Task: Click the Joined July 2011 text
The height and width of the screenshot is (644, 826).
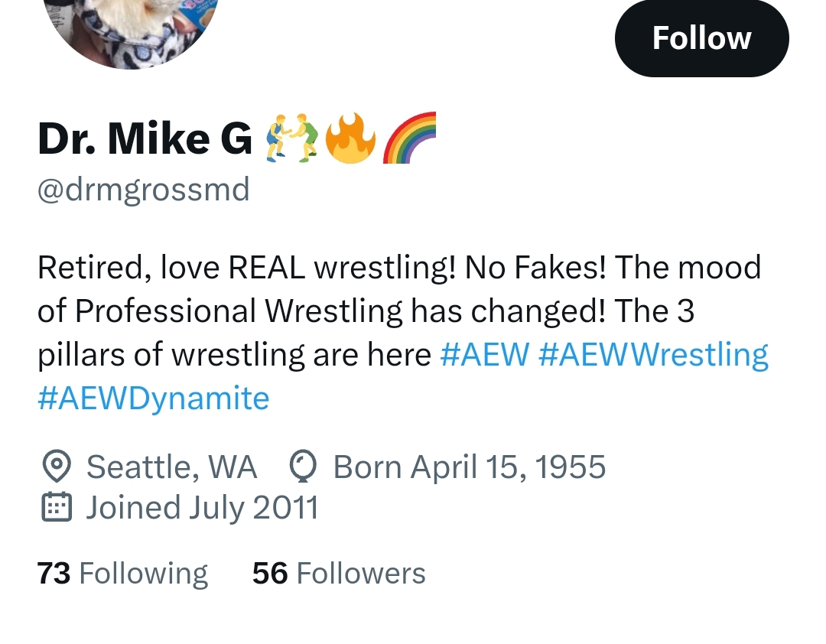Action: tap(202, 507)
